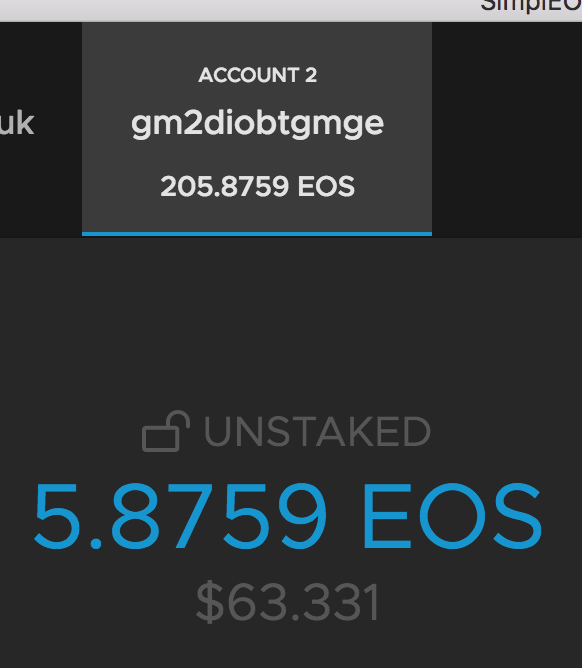The height and width of the screenshot is (668, 582).
Task: Click the number 2 in the ACCOUNT 2 label
Action: [x=311, y=75]
